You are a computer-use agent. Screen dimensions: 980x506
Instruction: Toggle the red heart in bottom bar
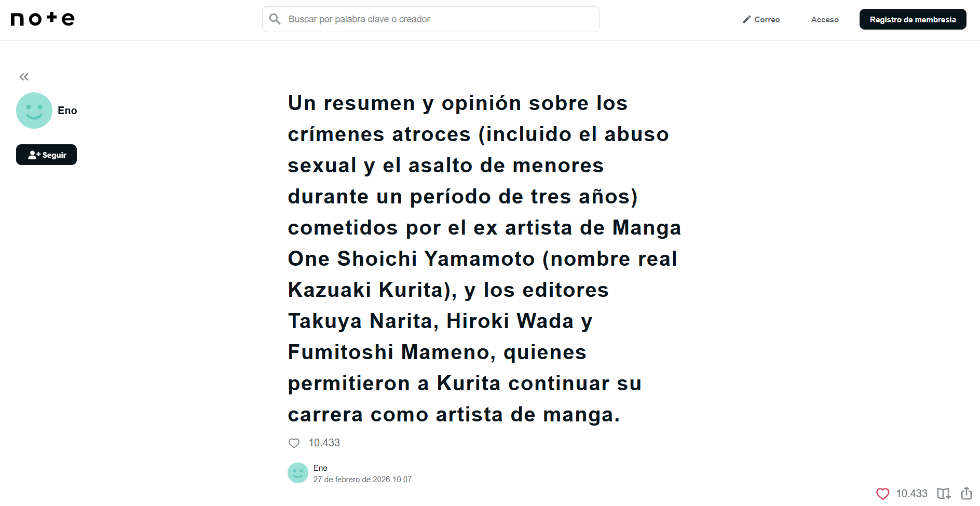[882, 494]
